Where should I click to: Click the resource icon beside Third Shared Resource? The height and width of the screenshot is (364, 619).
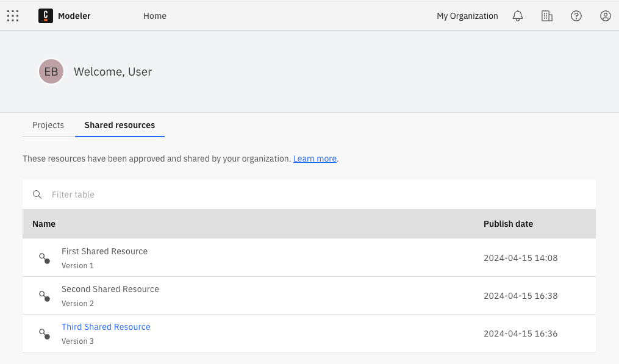tap(43, 334)
